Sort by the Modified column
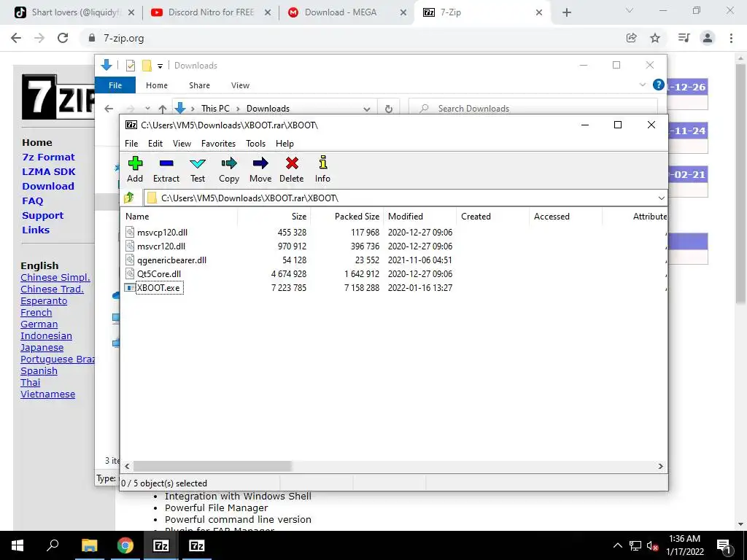The height and width of the screenshot is (560, 747). (x=419, y=216)
